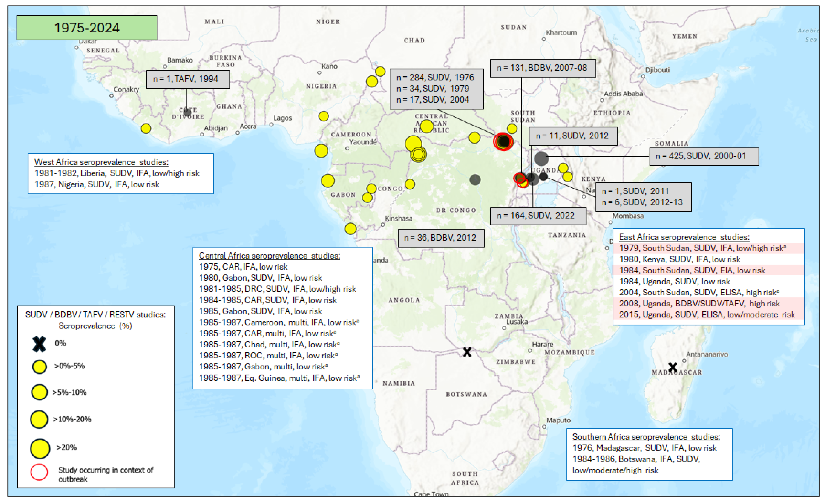
Task: Open West Africa seroprevalence studies heading
Action: pos(101,162)
